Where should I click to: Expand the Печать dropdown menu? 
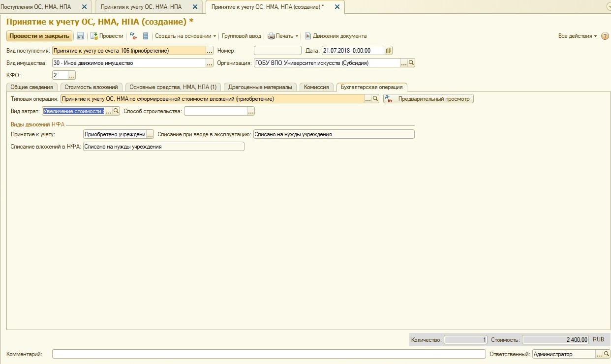[283, 36]
